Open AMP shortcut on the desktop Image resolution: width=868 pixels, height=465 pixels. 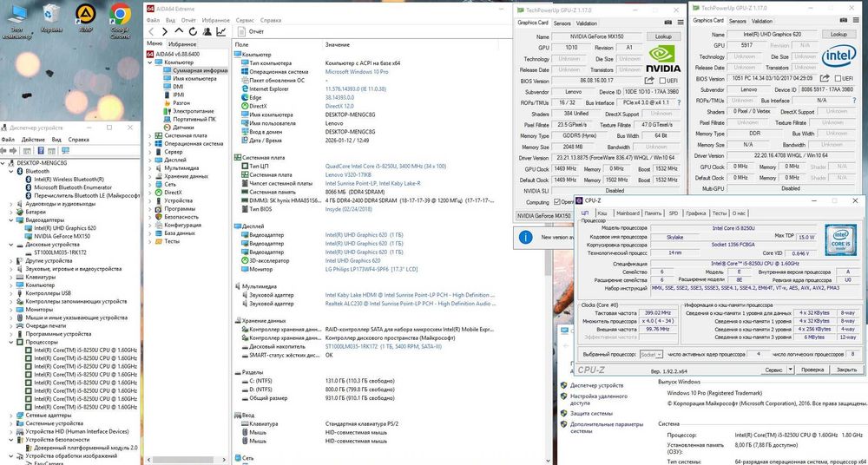click(x=85, y=19)
